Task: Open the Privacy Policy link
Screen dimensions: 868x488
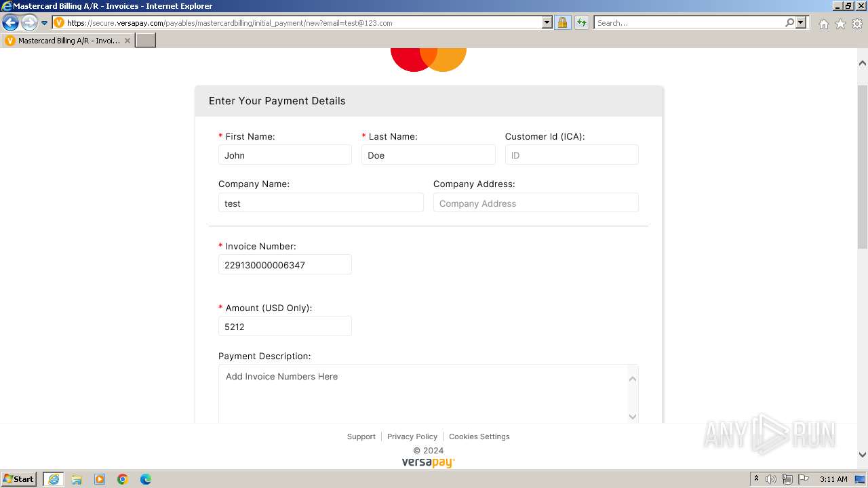Action: click(x=412, y=436)
